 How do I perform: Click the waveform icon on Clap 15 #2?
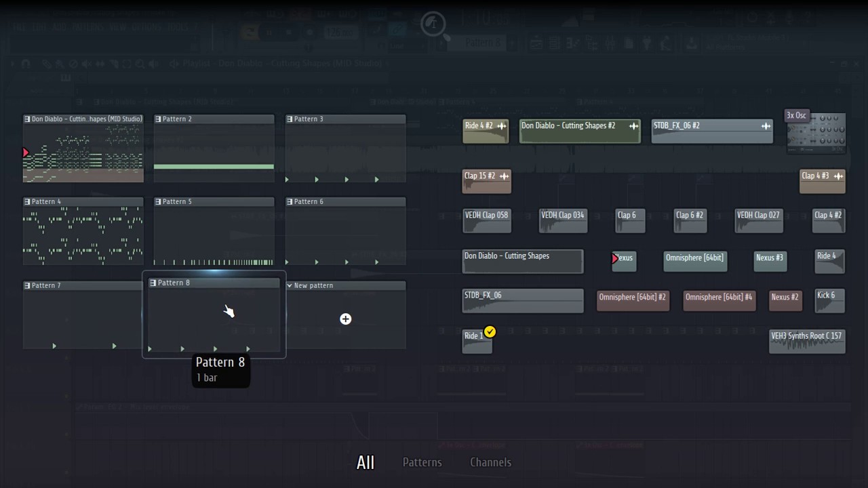[504, 176]
